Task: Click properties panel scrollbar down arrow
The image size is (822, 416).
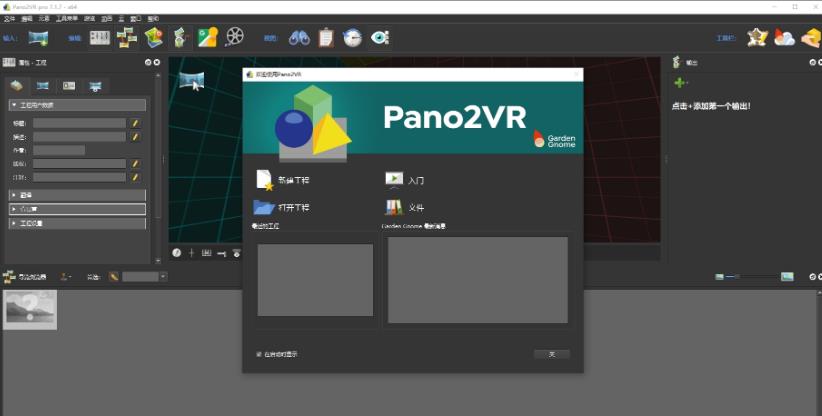Action: [x=158, y=260]
